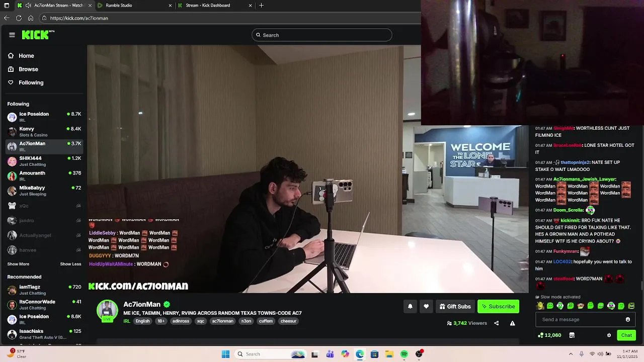
Task: Click the Kick logo
Action: point(38,35)
